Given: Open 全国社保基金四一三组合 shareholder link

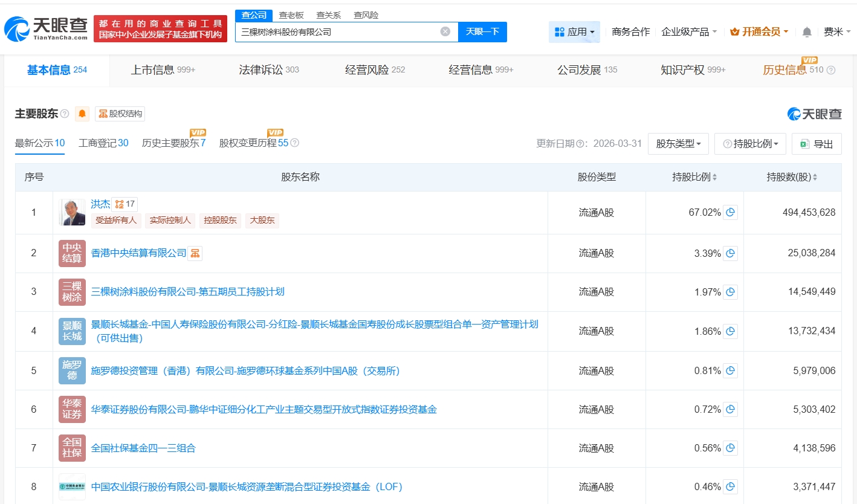Looking at the screenshot, I should [143, 448].
